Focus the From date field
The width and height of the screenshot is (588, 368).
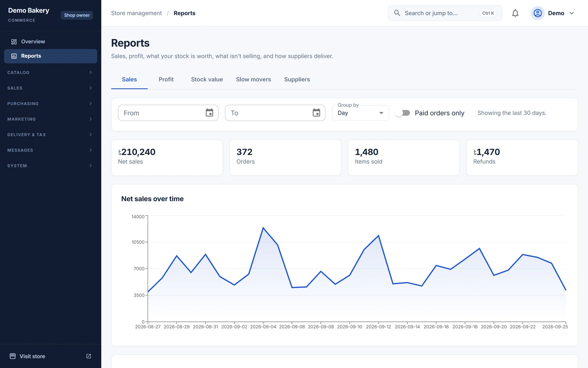168,113
